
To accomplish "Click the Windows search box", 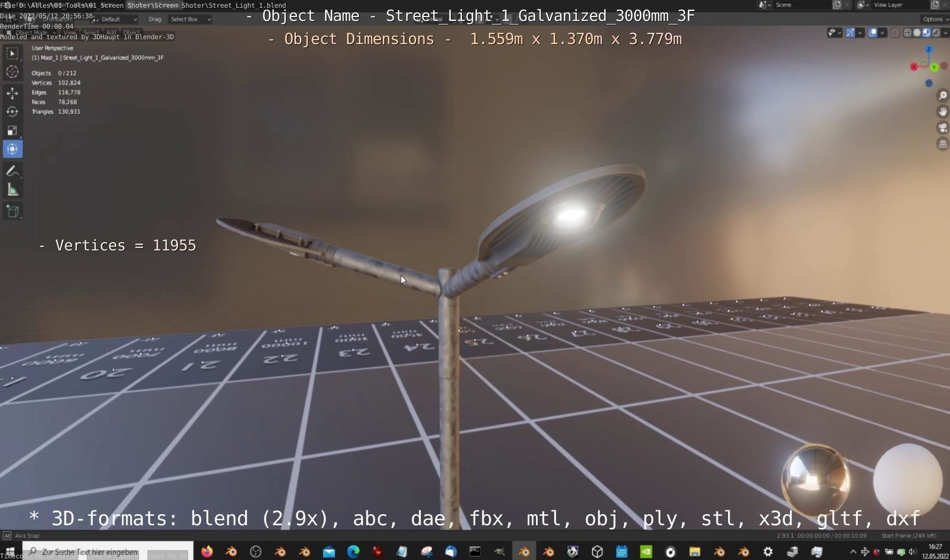I will click(108, 551).
